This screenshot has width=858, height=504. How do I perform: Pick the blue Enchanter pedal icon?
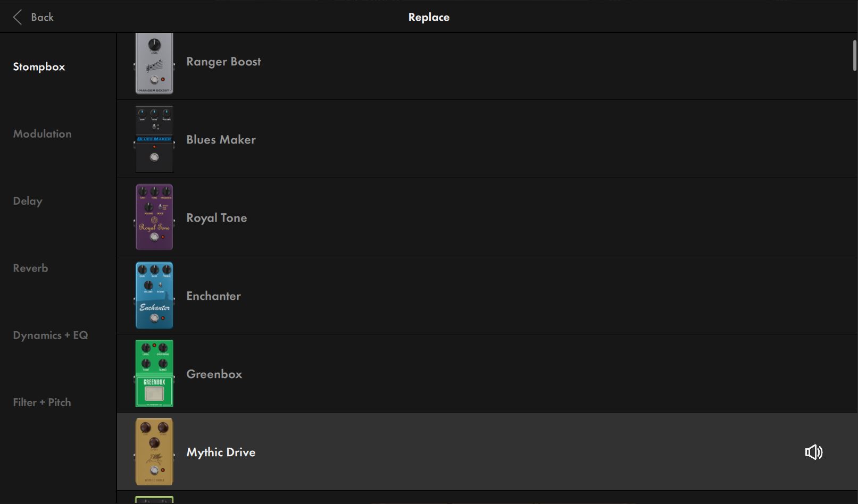154,295
